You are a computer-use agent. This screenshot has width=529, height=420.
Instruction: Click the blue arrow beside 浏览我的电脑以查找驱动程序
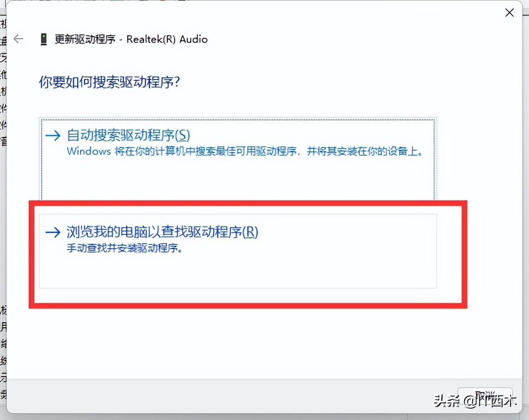pos(53,232)
